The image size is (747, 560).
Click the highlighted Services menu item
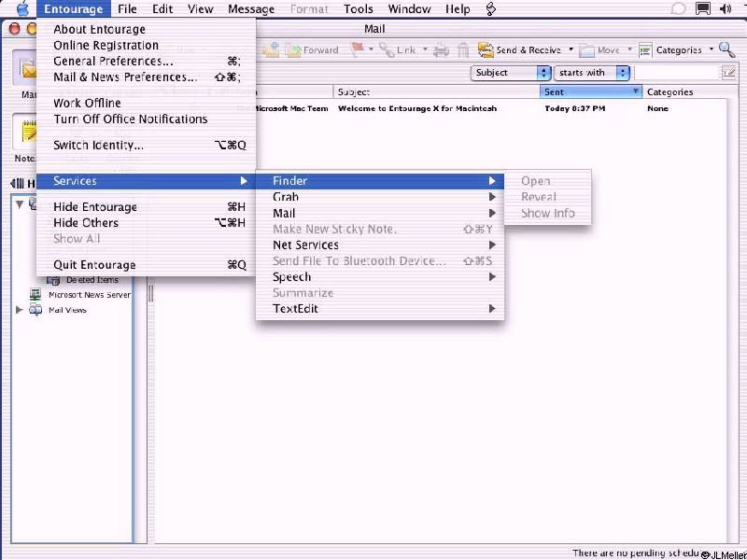pos(147,181)
